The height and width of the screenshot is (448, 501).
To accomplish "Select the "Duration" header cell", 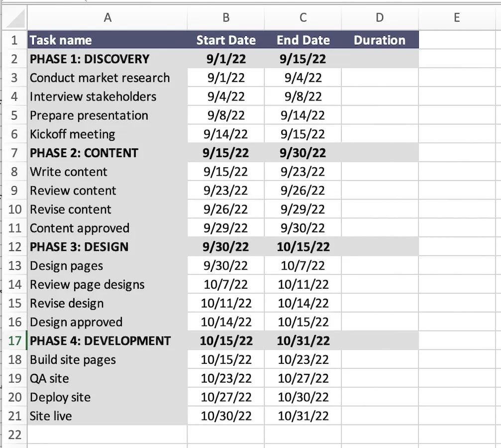I will pyautogui.click(x=379, y=40).
